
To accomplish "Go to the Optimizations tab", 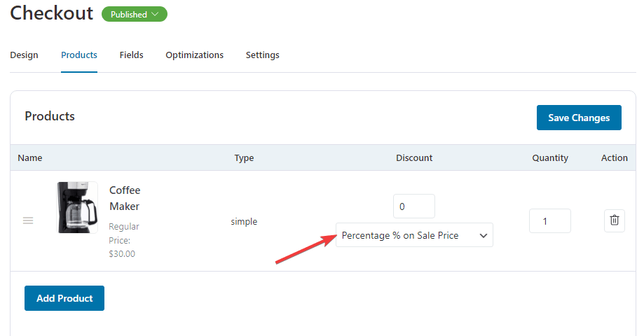I will [x=194, y=55].
